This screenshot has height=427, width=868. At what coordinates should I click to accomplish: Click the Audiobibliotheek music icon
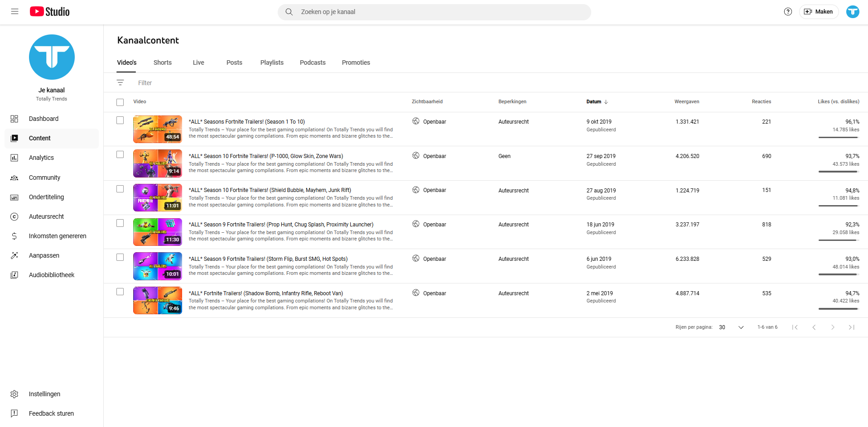click(14, 275)
